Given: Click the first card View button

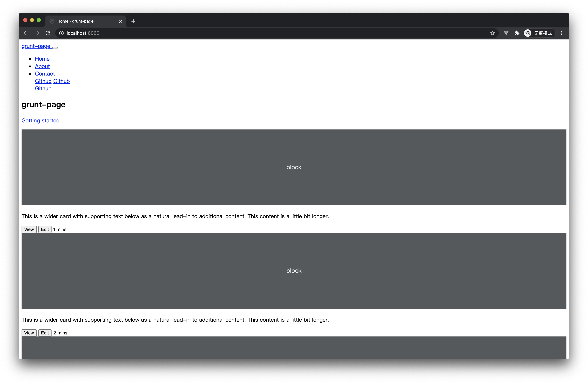Looking at the screenshot, I should pos(29,229).
